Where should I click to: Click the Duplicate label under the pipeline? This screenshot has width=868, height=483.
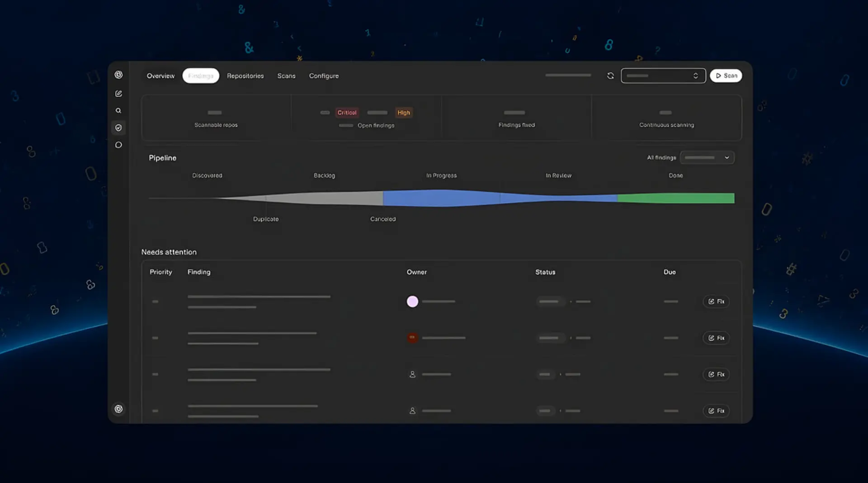point(266,219)
